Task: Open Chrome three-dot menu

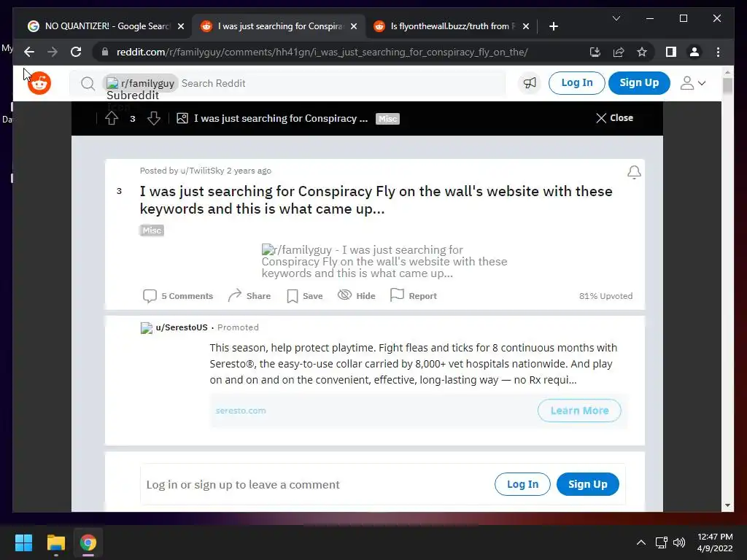Action: tap(718, 52)
